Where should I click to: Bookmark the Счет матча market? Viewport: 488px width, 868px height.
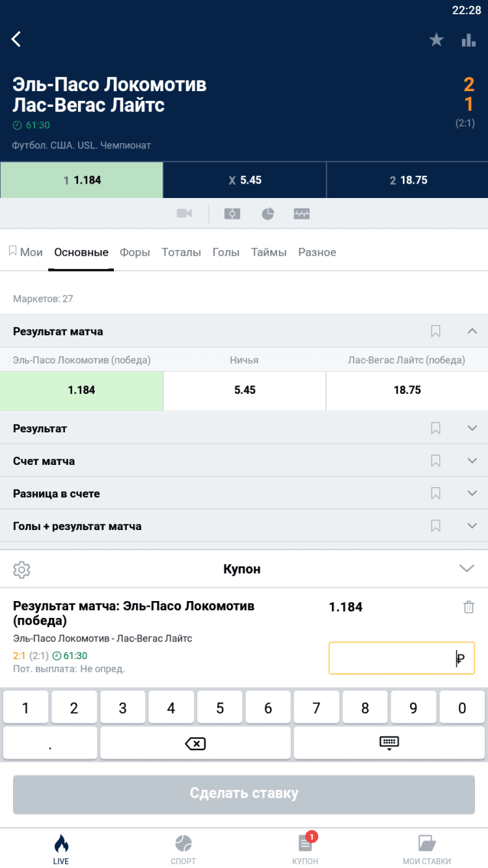click(x=436, y=461)
